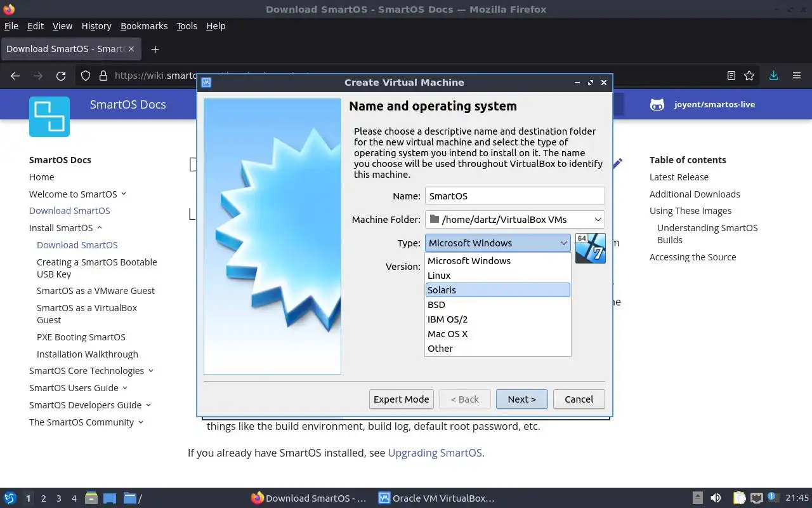Image resolution: width=812 pixels, height=508 pixels.
Task: Open the Upgrading SmartOS link
Action: point(435,453)
